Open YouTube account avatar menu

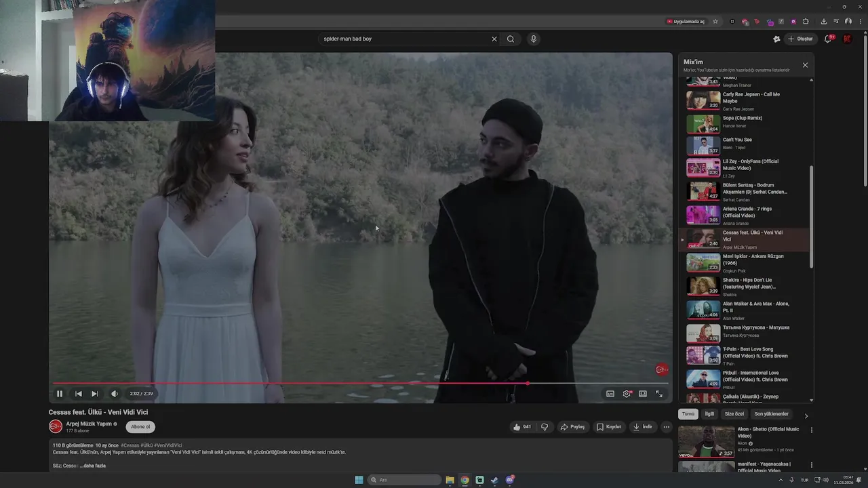coord(847,39)
